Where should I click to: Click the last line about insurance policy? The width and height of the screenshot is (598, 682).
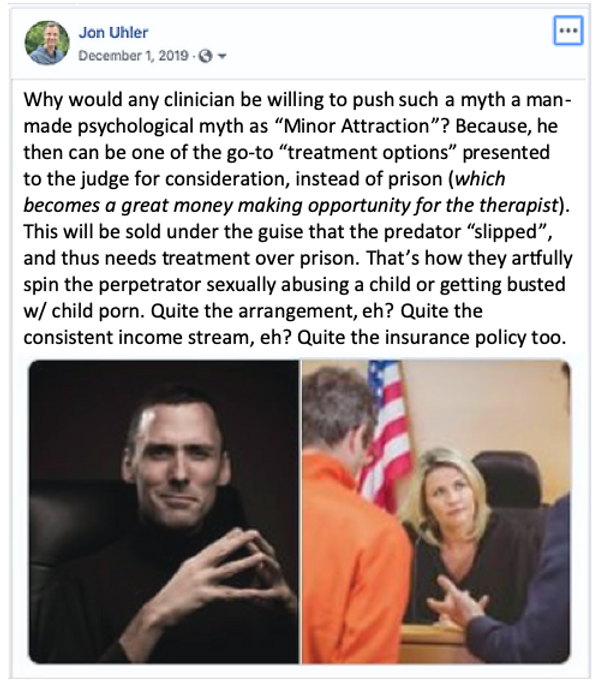coord(295,338)
